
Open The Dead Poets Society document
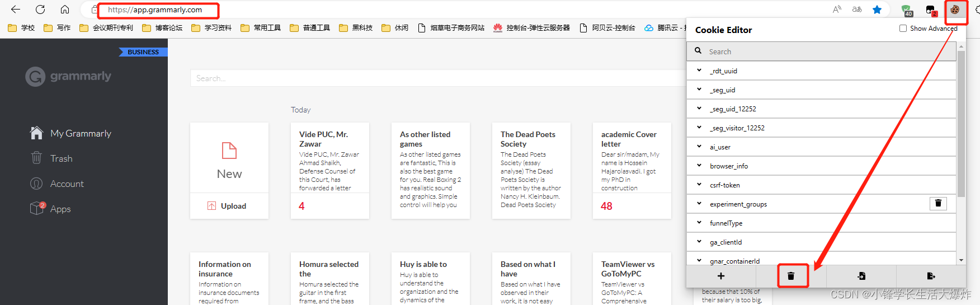pyautogui.click(x=531, y=171)
